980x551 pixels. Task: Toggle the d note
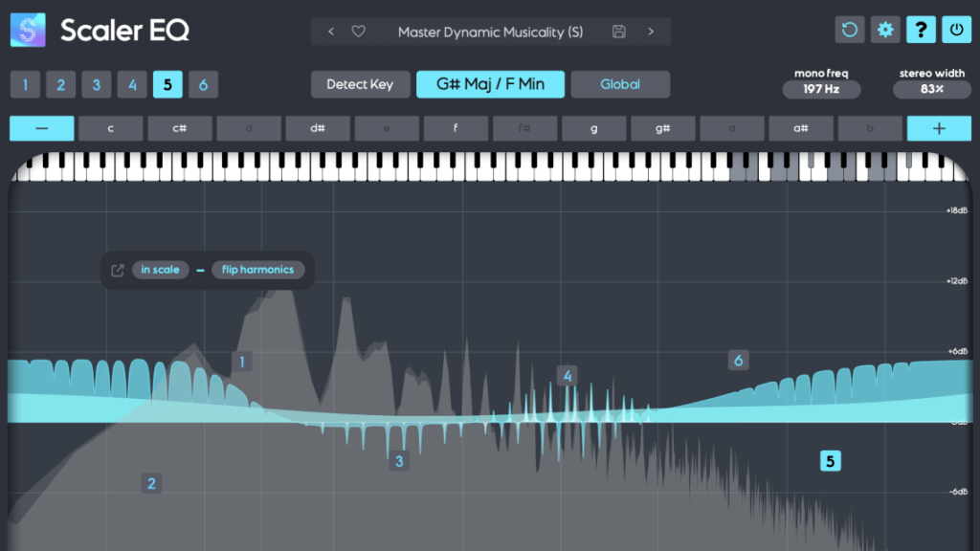pyautogui.click(x=249, y=128)
